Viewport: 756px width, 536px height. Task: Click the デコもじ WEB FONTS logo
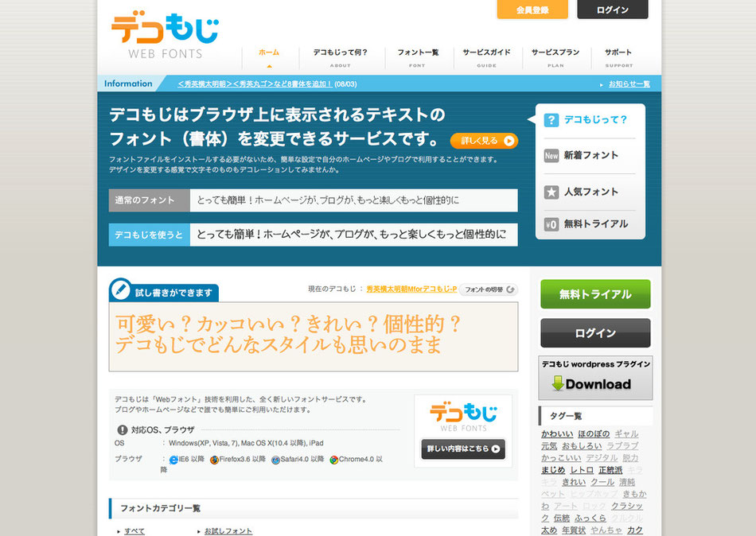(x=166, y=37)
